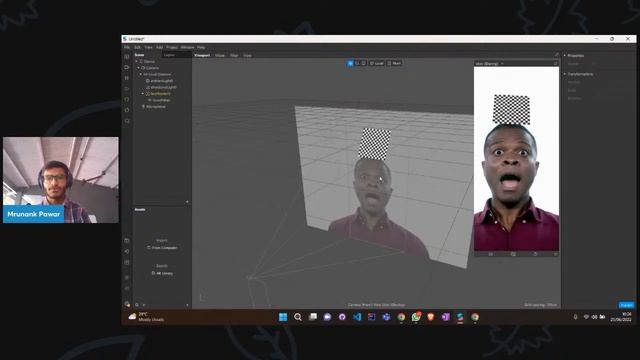Viewport: 640px width, 360px height.
Task: Click Mrunank Pawar's video thumbnail
Action: click(x=61, y=180)
